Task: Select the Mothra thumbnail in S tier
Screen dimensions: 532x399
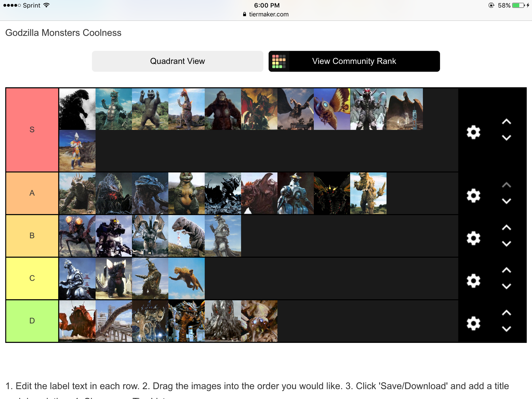Action: coord(332,109)
